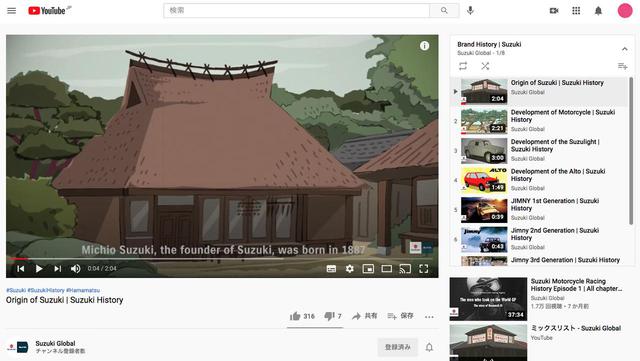Toggle channel notification bell
The height and width of the screenshot is (361, 640).
(429, 347)
